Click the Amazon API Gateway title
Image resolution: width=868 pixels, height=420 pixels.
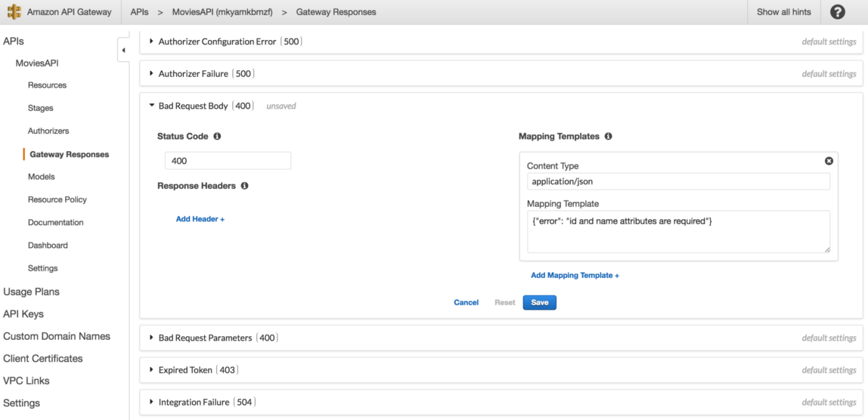pos(69,12)
